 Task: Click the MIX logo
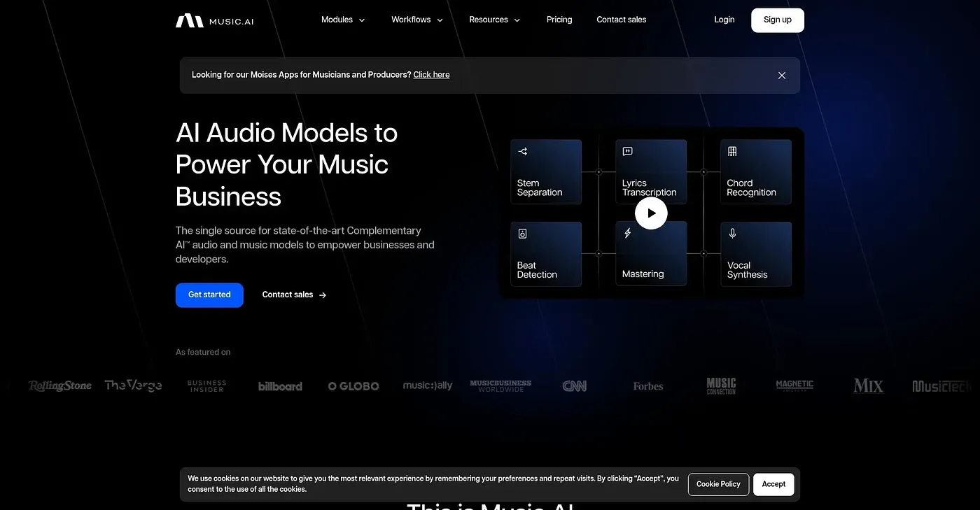[x=869, y=385]
